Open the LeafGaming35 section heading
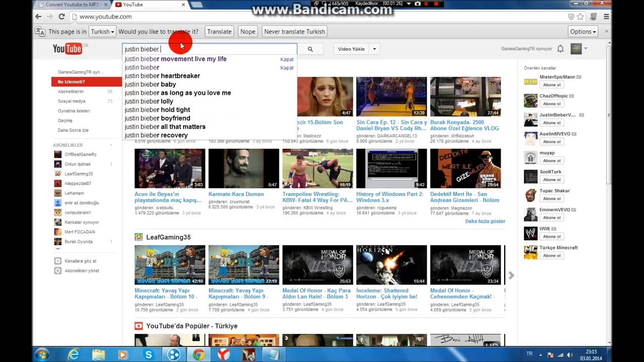The width and height of the screenshot is (644, 362). coord(168,237)
